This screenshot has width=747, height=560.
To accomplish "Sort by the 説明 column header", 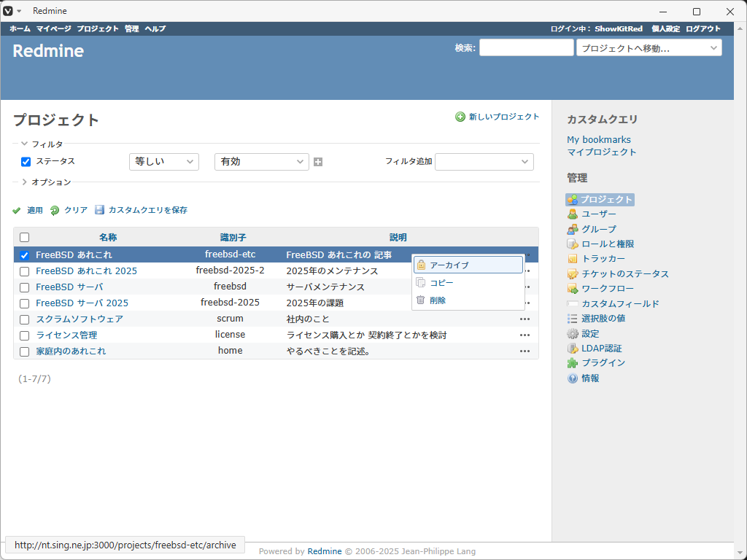I will pos(398,237).
